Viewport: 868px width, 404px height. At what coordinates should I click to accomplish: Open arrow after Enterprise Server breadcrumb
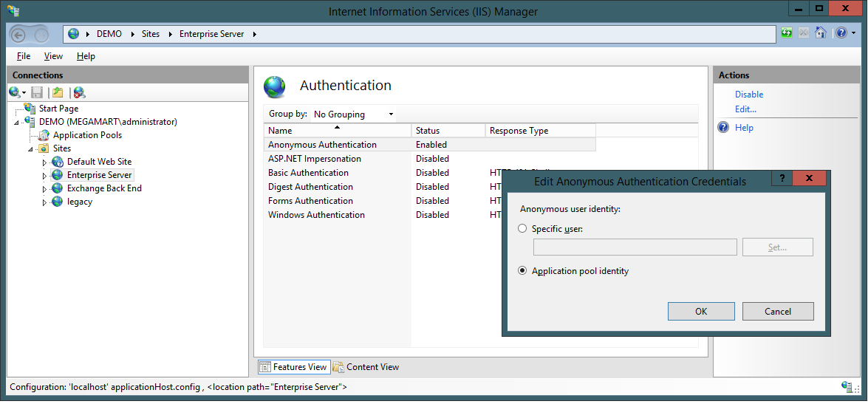coord(255,34)
